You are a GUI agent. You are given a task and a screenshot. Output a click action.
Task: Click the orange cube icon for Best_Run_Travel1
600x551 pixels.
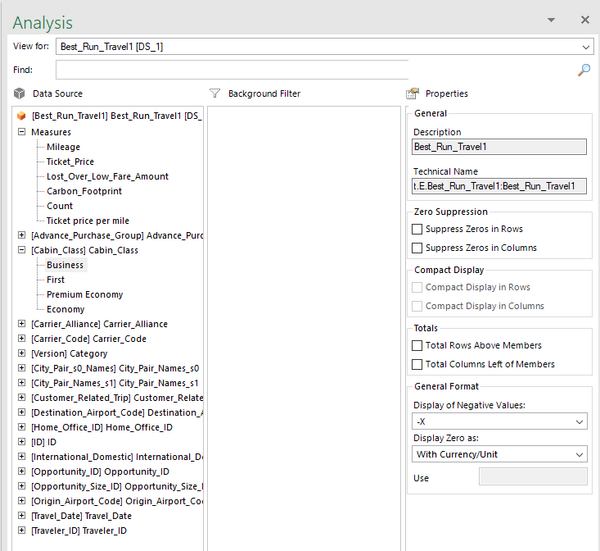tap(21, 116)
